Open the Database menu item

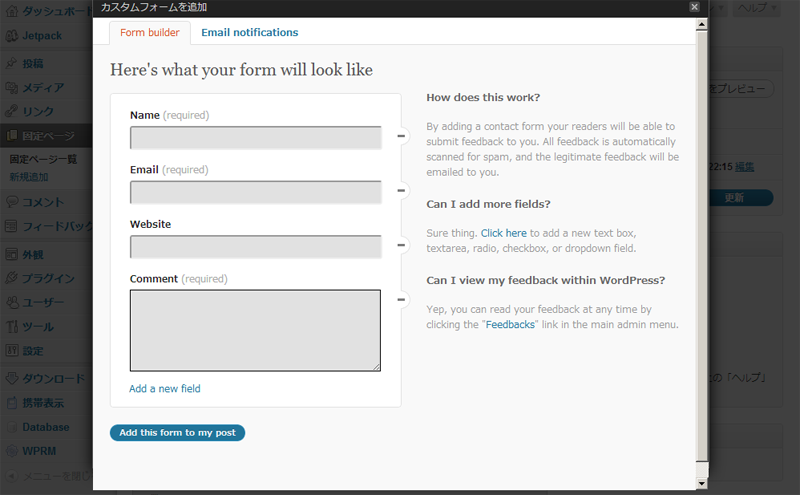(46, 427)
